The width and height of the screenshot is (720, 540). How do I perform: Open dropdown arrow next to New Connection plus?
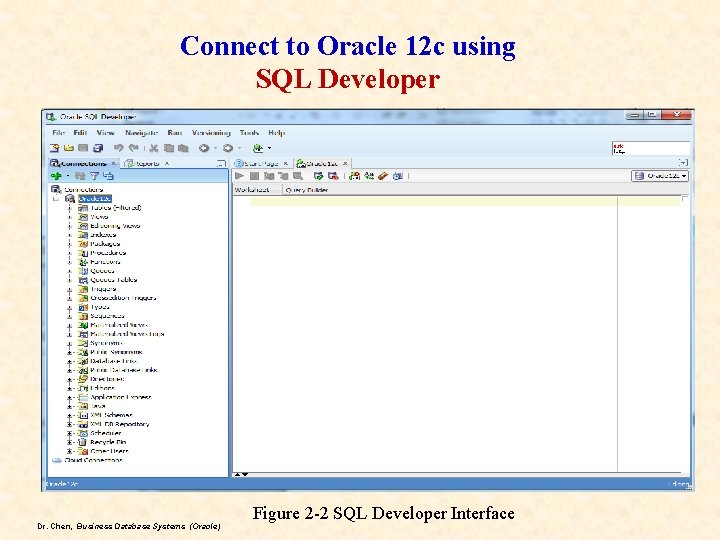tap(68, 176)
